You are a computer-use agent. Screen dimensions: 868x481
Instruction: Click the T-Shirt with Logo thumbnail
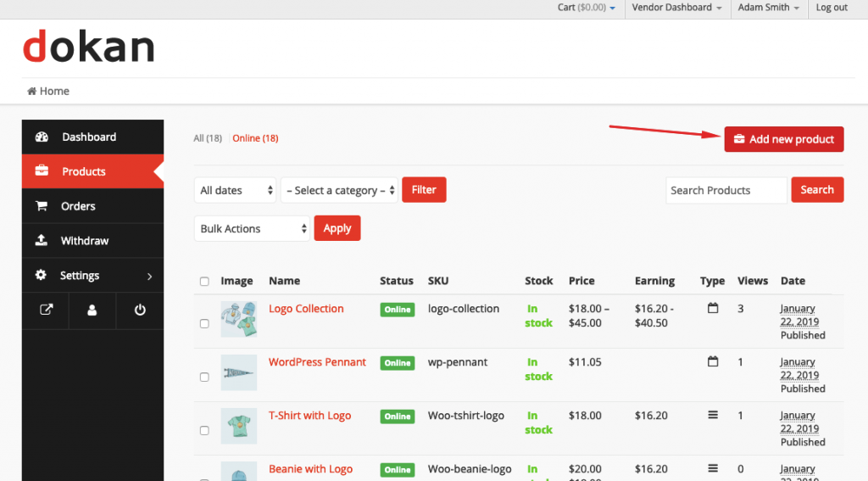coord(238,426)
